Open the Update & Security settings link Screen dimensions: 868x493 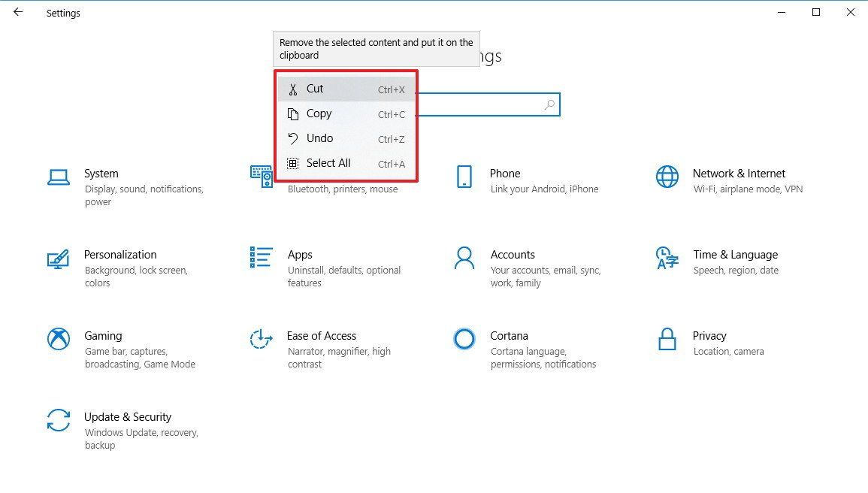click(128, 417)
